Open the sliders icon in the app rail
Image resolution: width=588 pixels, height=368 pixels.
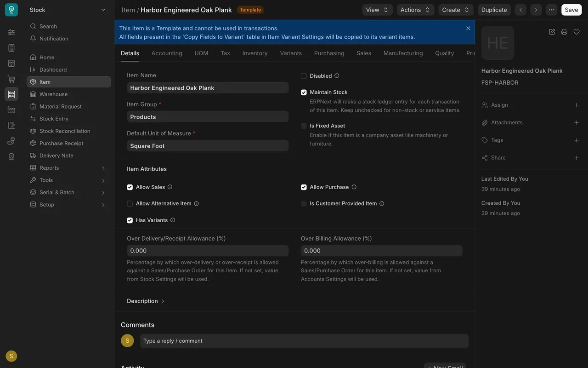click(x=11, y=32)
